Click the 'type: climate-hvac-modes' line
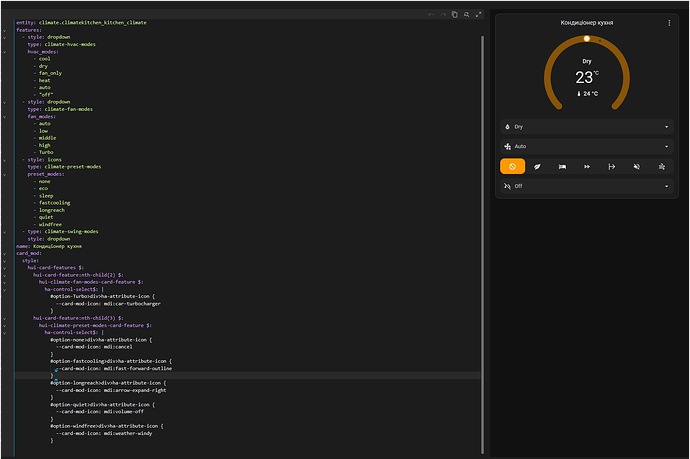This screenshot has width=690, height=459. [62, 44]
